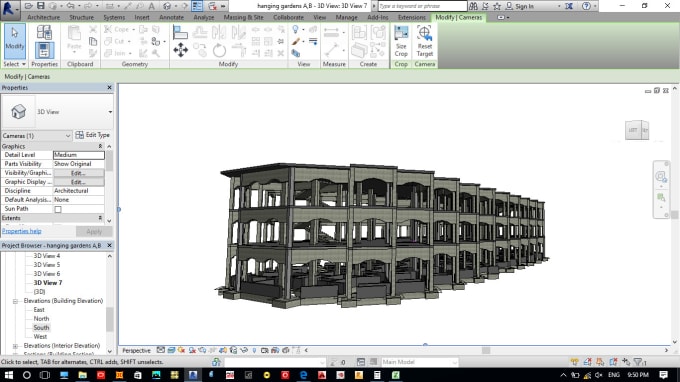The height and width of the screenshot is (382, 680).
Task: Click the keyword search input field
Action: (422, 6)
